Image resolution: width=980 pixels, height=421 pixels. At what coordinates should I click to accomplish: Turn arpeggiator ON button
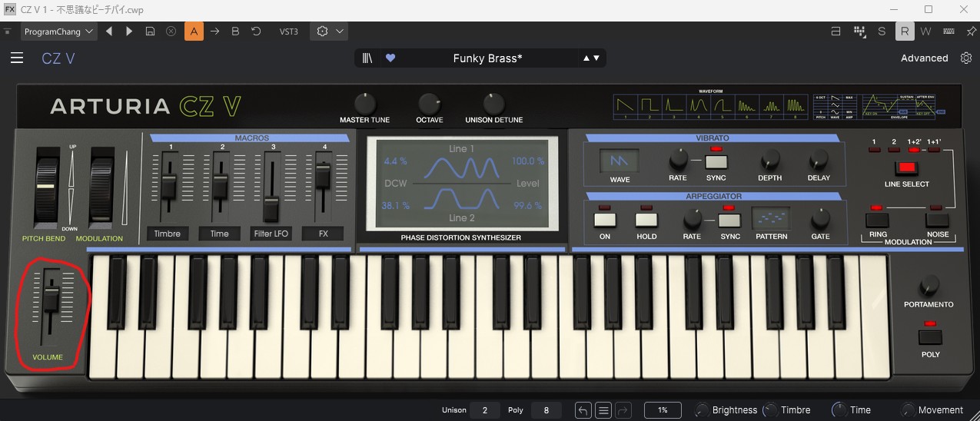(x=605, y=220)
